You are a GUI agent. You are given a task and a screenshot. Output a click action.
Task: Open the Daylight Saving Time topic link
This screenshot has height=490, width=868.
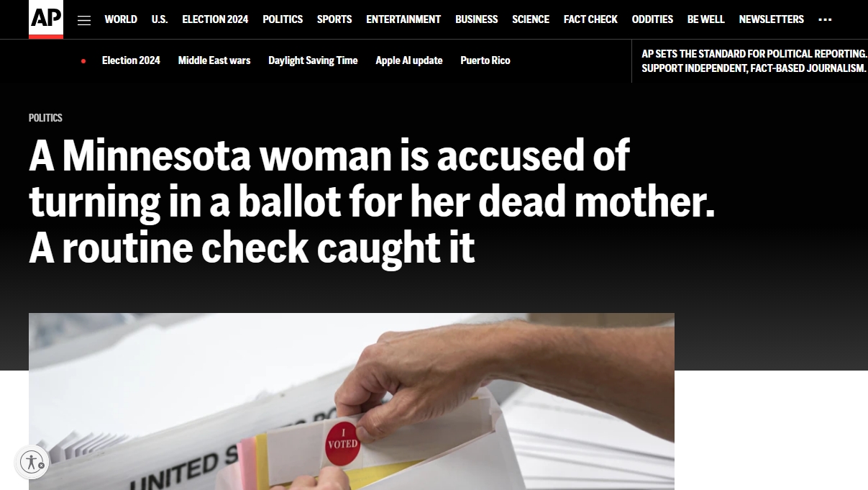[313, 60]
